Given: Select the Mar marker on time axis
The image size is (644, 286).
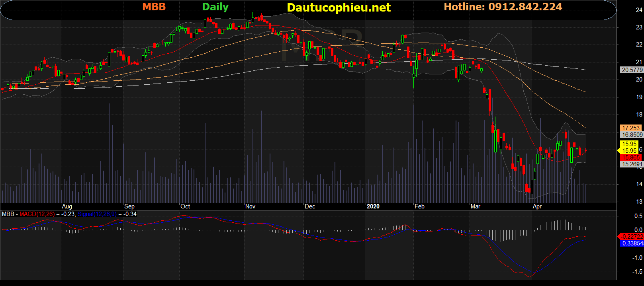Looking at the screenshot, I should [475, 206].
